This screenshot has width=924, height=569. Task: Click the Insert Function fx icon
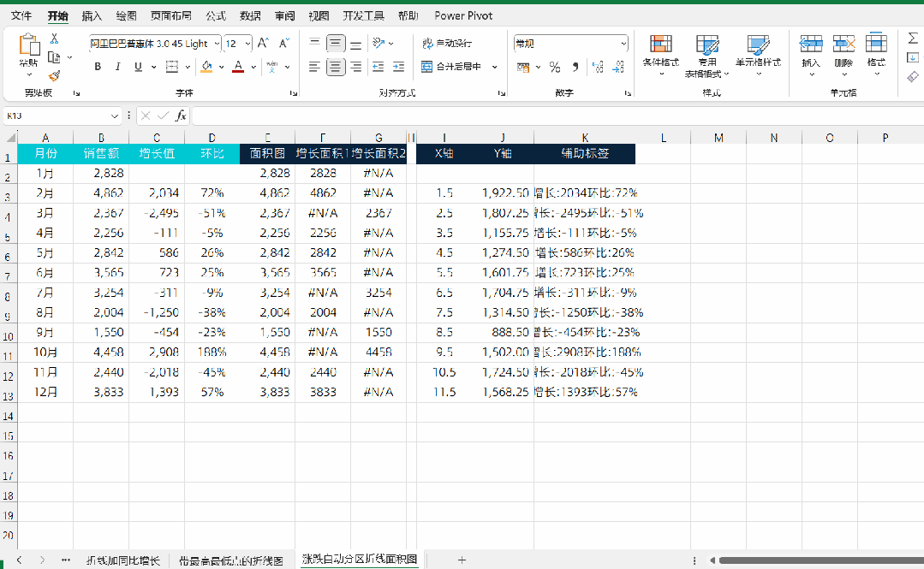click(x=181, y=116)
